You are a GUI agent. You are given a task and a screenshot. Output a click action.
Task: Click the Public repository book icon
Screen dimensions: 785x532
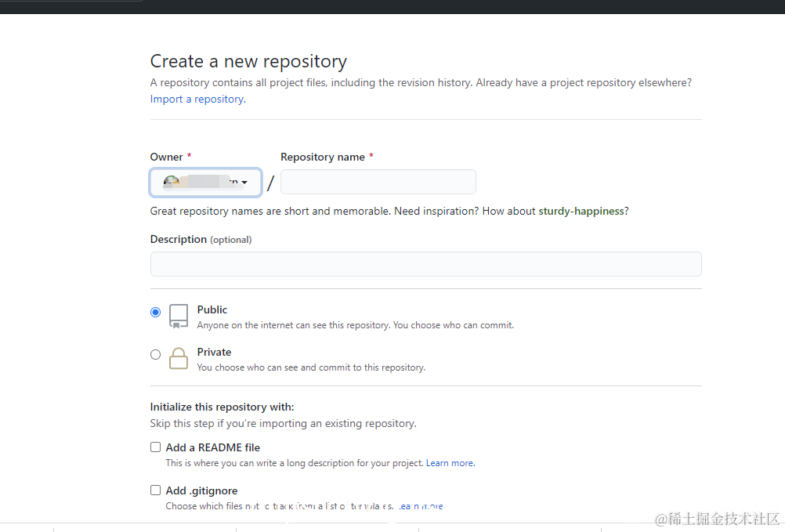click(179, 317)
